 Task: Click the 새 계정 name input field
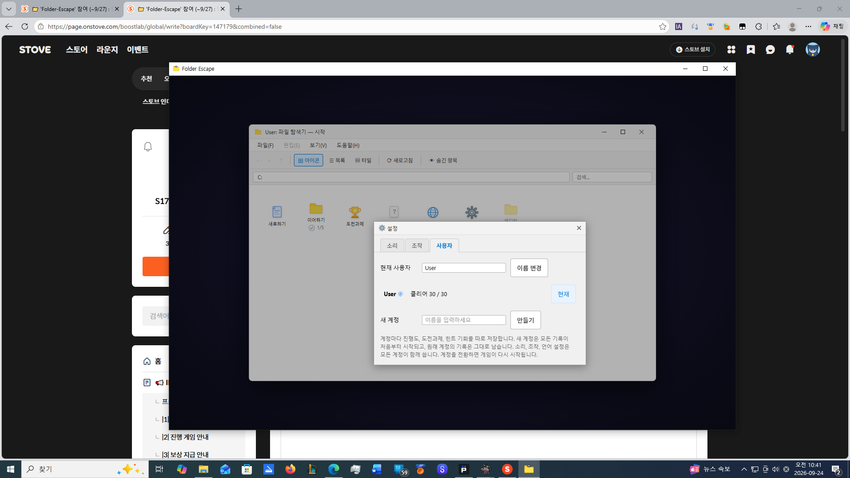(x=463, y=320)
